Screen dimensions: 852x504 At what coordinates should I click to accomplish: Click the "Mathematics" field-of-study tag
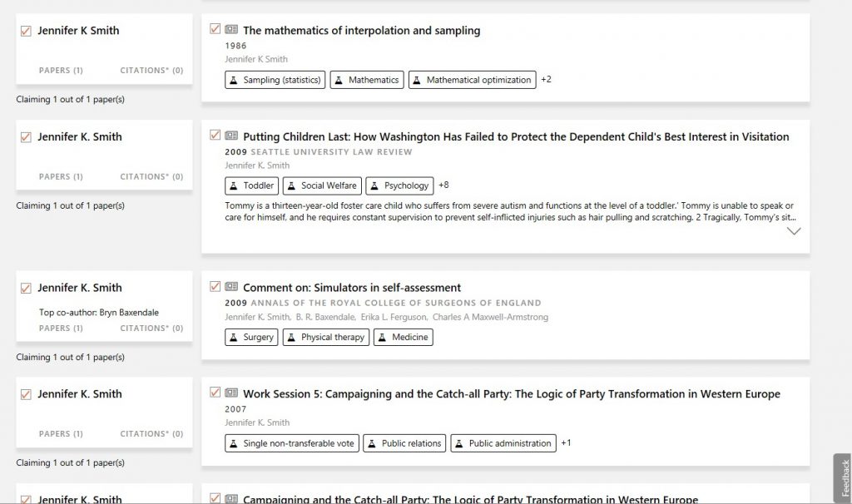366,80
